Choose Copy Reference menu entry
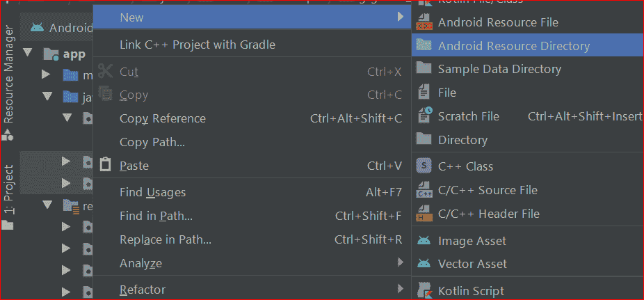This screenshot has height=300, width=644. coord(252,119)
